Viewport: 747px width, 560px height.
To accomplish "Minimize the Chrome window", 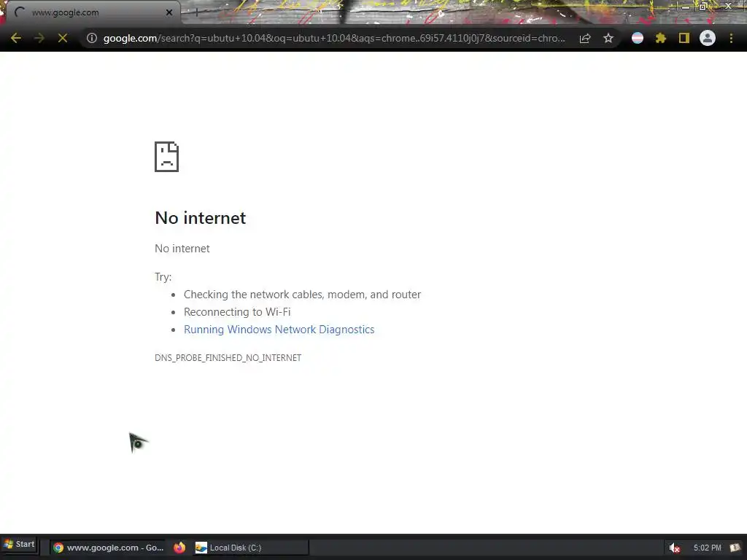I will (686, 7).
